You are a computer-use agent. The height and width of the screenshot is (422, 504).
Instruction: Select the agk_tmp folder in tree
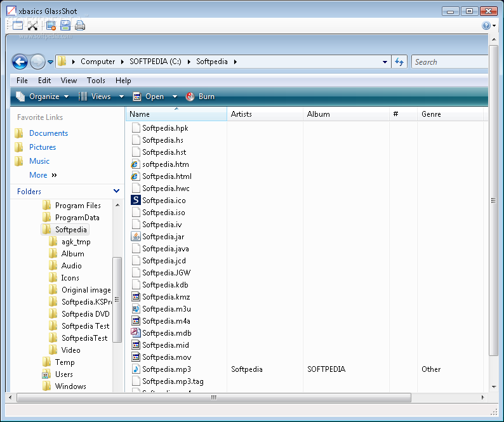click(76, 242)
